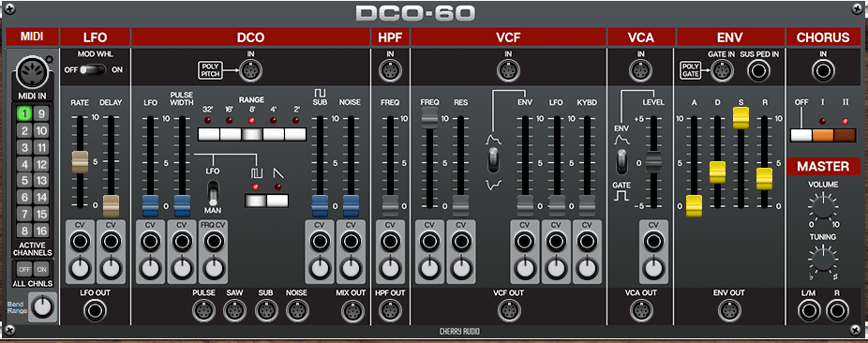Click the DCO PULSE WIDTH slider handle
This screenshot has height=343, width=868.
(182, 206)
